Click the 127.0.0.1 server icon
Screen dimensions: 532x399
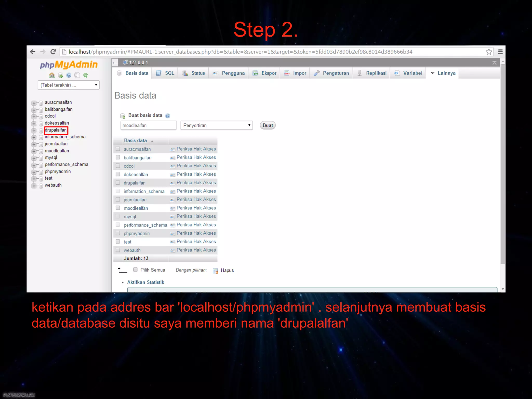click(x=125, y=62)
